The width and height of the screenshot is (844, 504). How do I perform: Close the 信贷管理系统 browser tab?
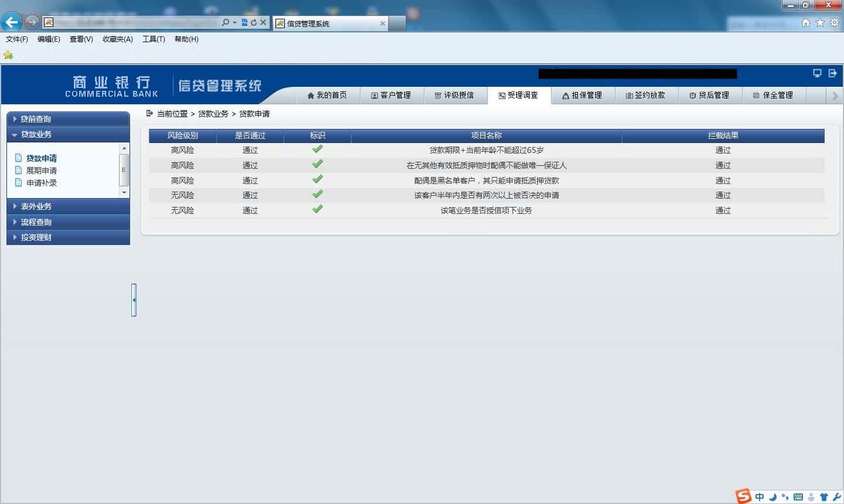coord(383,23)
